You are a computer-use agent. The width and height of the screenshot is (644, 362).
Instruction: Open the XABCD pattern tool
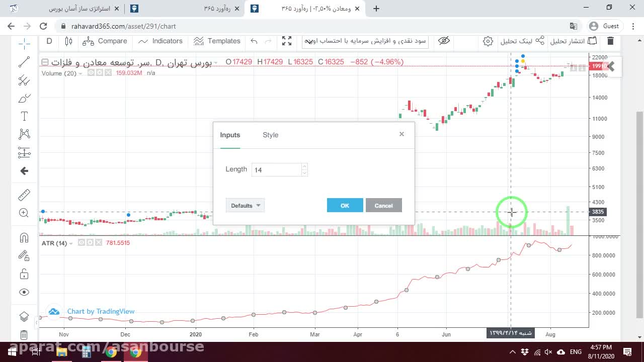click(x=24, y=134)
